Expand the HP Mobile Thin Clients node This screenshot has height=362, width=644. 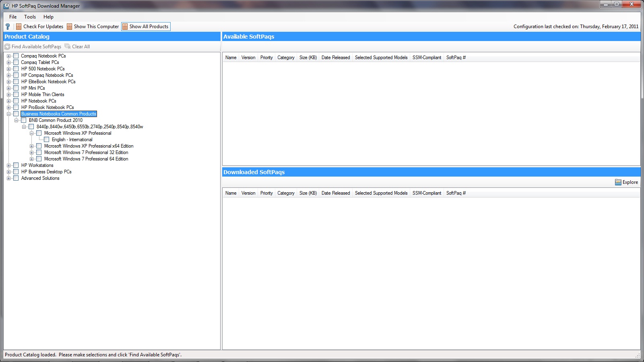coord(8,95)
